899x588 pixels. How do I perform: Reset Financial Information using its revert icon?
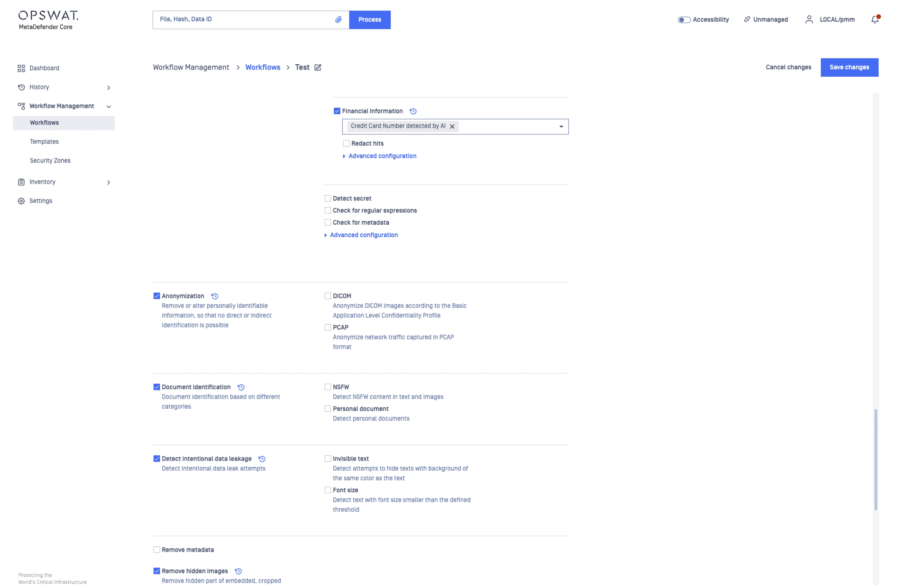[x=413, y=111]
